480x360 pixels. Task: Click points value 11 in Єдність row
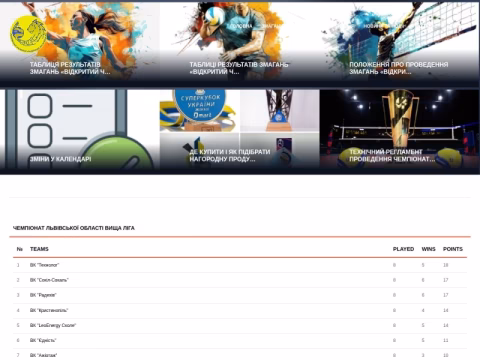point(446,340)
